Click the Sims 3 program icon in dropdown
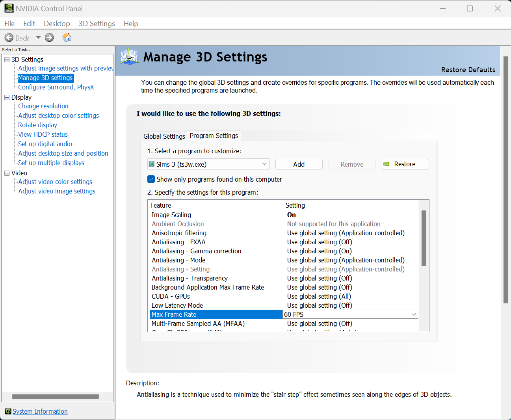Screen dimensions: 511x420 pyautogui.click(x=152, y=164)
